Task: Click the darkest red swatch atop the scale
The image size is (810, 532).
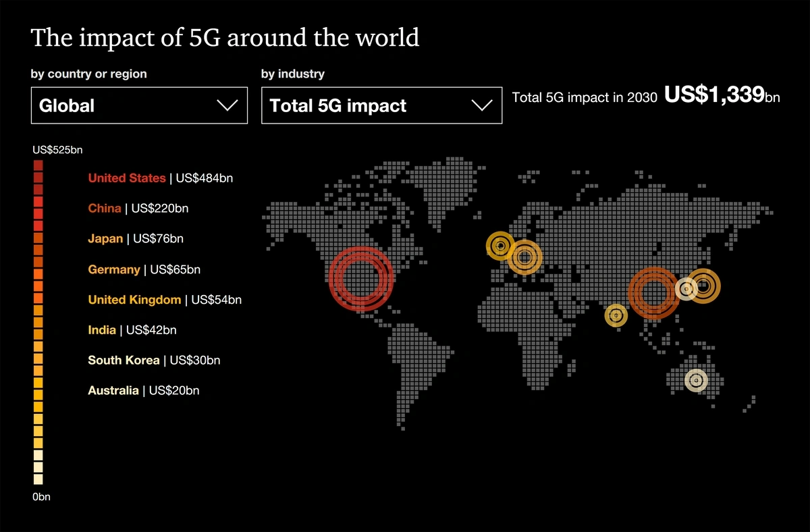Action: pos(38,165)
